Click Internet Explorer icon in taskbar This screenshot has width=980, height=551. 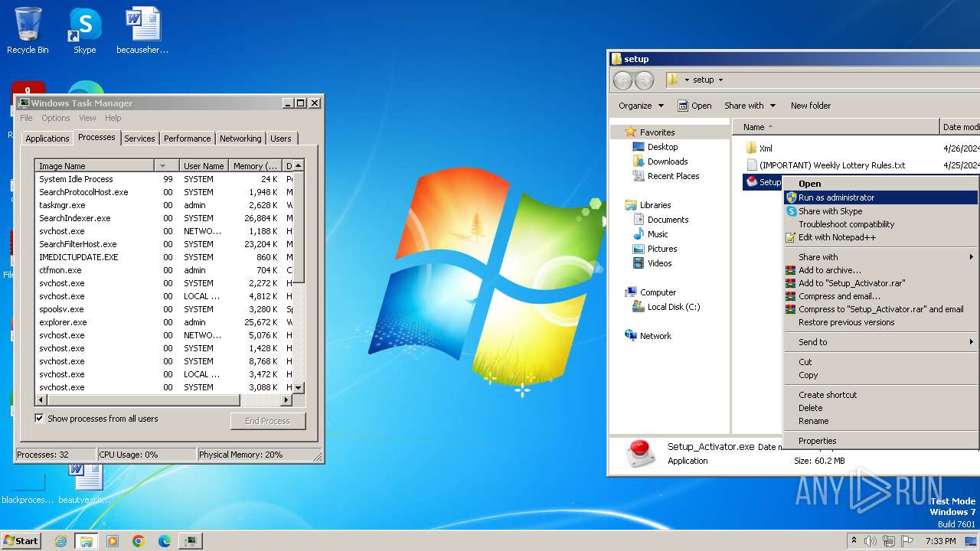[x=60, y=541]
